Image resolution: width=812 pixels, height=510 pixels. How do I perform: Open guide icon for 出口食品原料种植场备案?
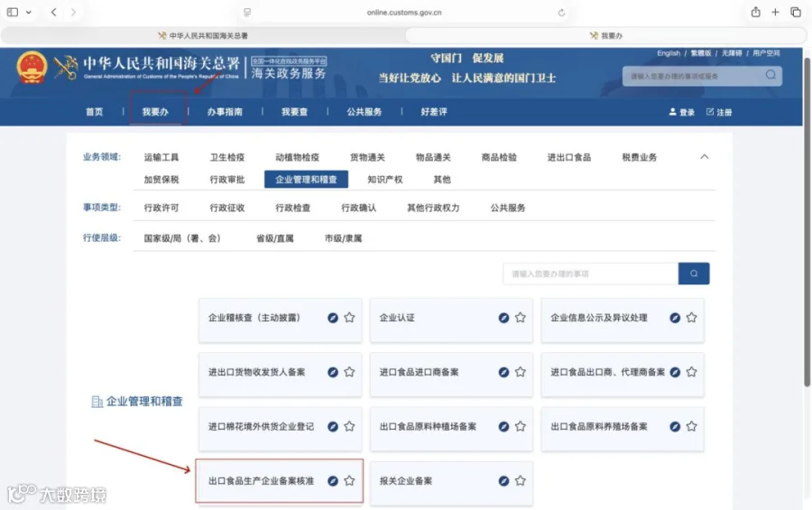[x=503, y=427]
